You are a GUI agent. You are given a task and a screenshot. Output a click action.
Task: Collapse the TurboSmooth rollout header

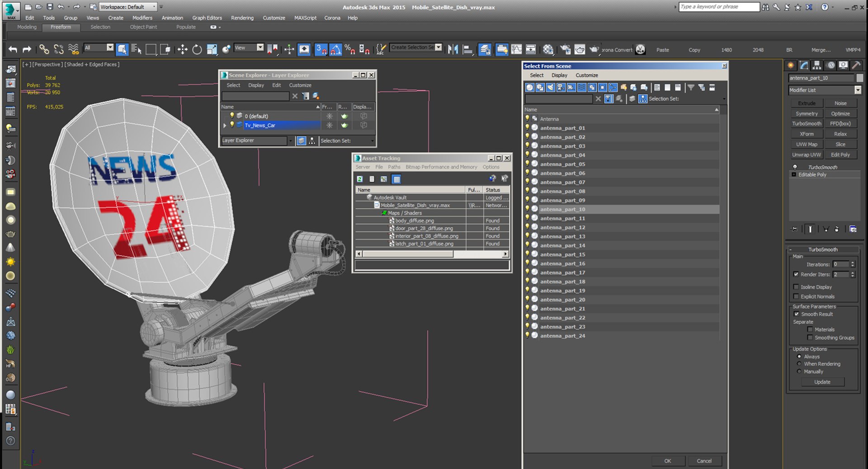click(x=823, y=249)
